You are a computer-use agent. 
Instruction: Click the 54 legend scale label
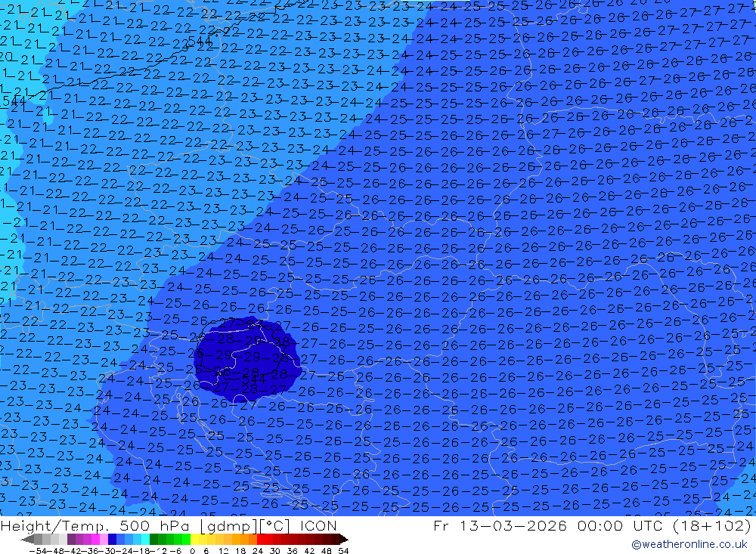click(343, 551)
